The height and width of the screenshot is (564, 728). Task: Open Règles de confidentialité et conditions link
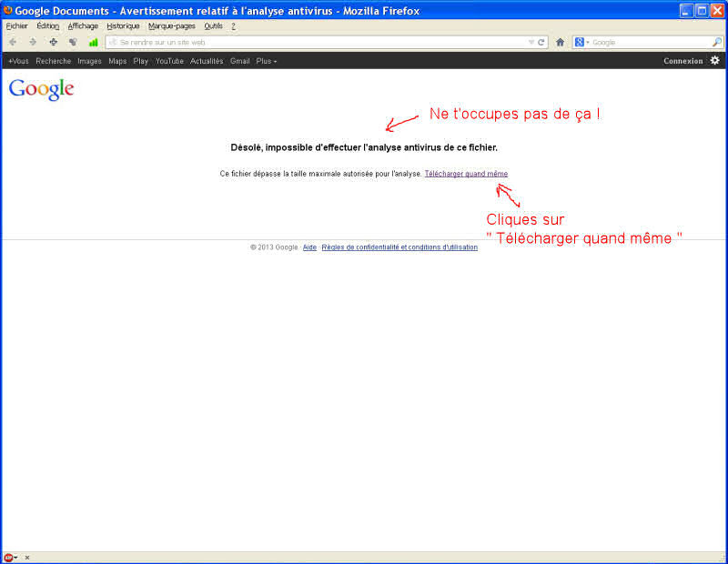click(x=399, y=247)
